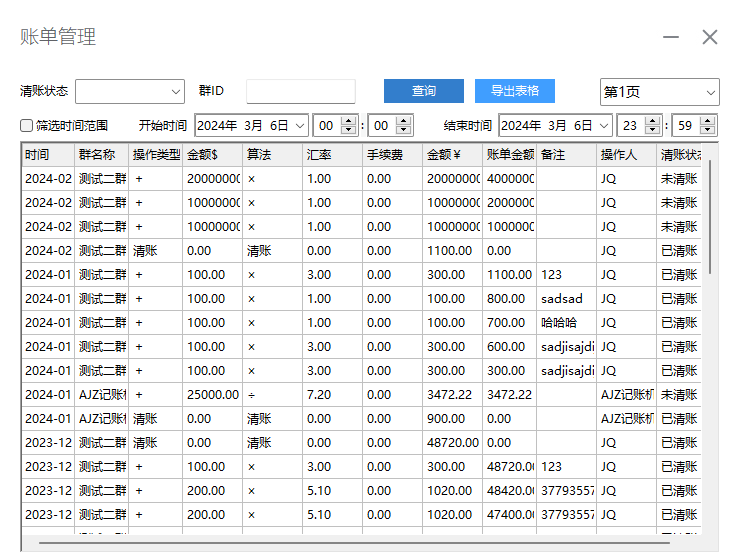The height and width of the screenshot is (560, 740).
Task: Click the table's vertical scrollbar thumb
Action: 711,215
